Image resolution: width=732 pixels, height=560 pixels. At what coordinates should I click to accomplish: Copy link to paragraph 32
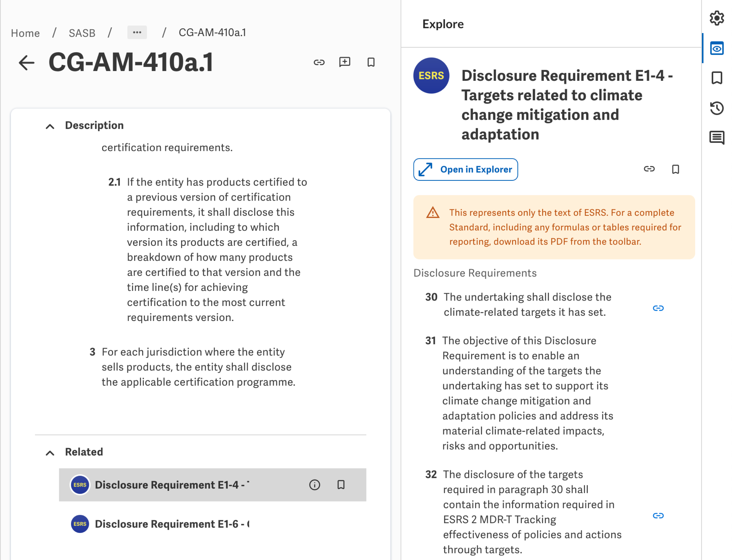(658, 516)
